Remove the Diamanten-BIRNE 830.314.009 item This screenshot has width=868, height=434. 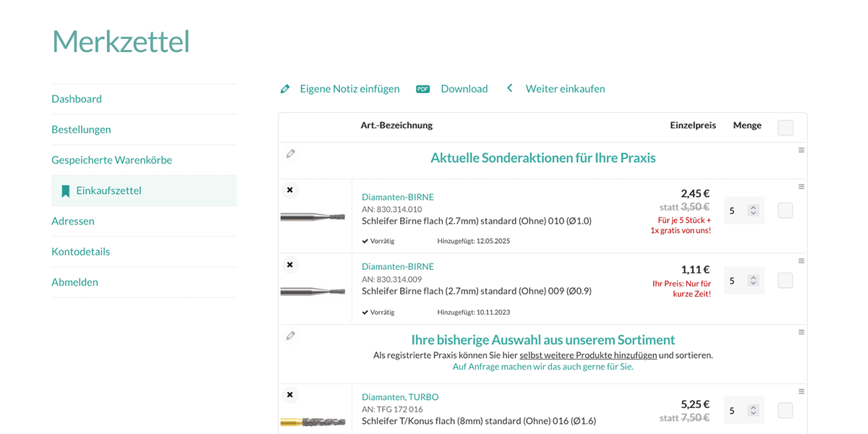(290, 265)
